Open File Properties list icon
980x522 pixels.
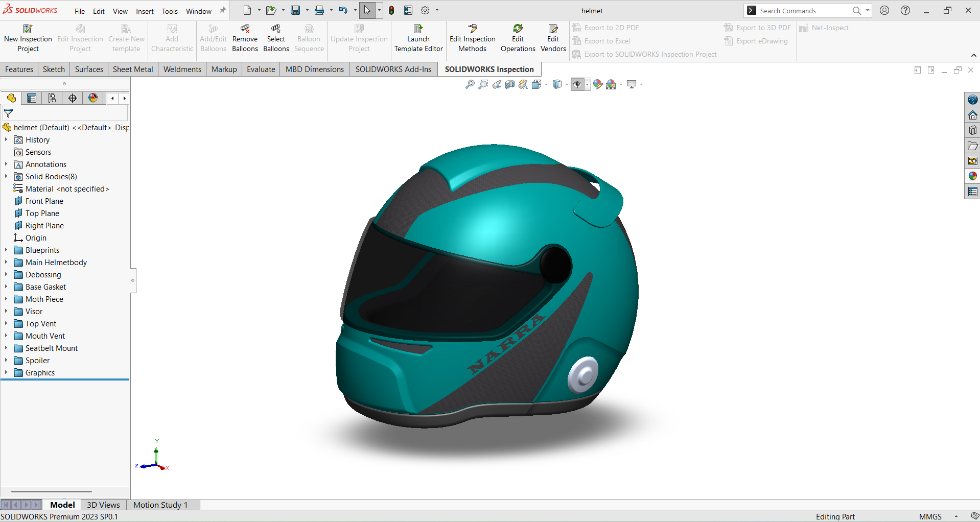[408, 10]
